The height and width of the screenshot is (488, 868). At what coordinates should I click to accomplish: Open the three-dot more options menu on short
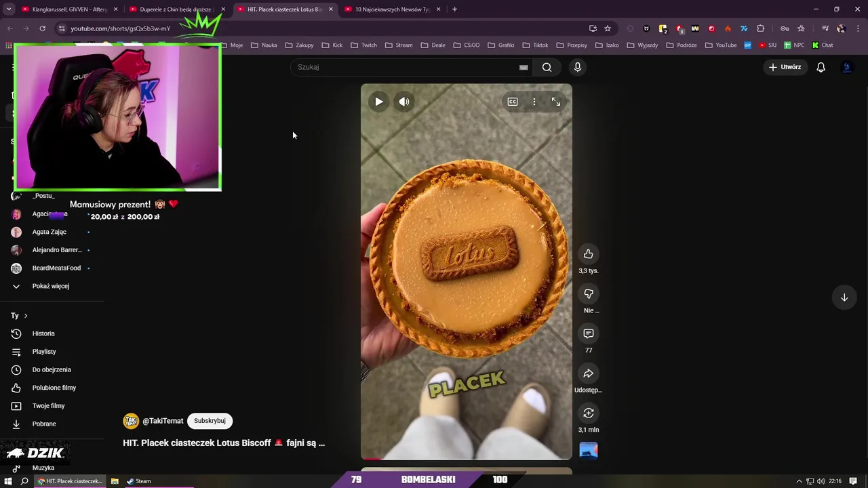(x=534, y=102)
